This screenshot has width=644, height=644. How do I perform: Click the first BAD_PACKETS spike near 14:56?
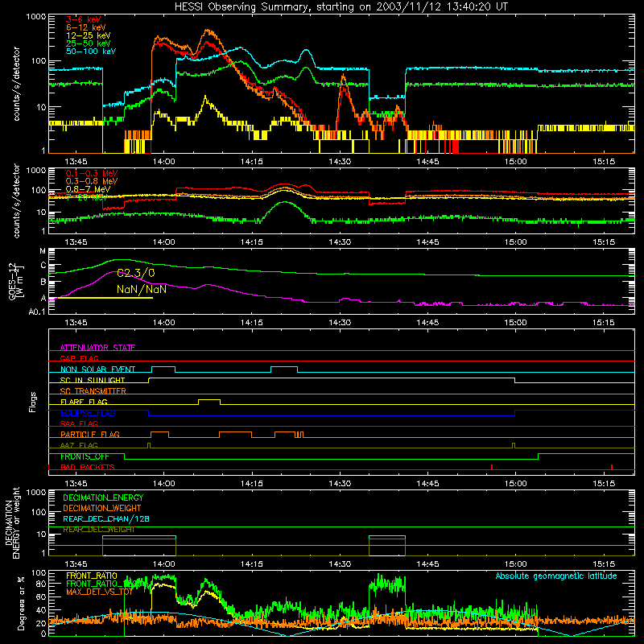[x=492, y=467]
